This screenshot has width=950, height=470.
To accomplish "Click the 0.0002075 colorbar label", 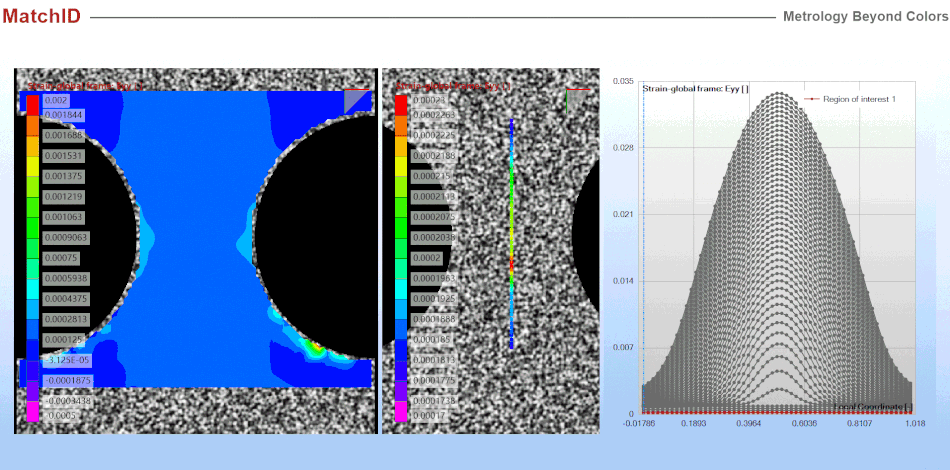I will 433,217.
